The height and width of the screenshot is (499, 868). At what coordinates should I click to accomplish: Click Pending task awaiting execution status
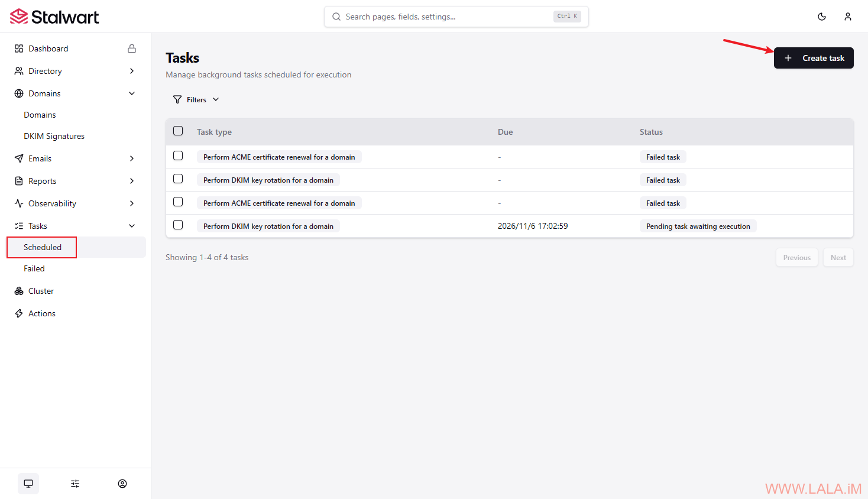point(698,226)
